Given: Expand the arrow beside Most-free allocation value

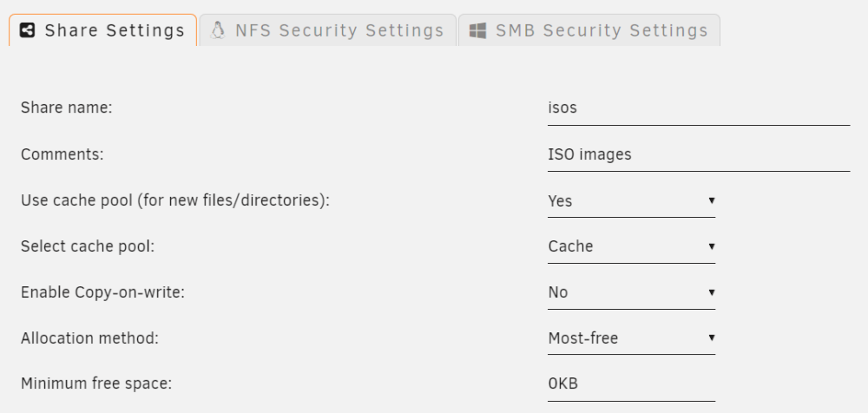Looking at the screenshot, I should coord(712,338).
